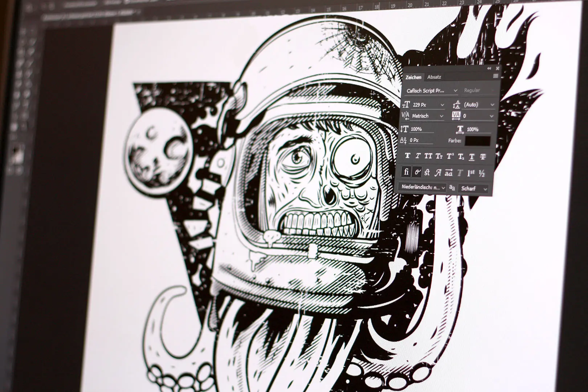588x392 pixels.
Task: Apply All Caps formatting
Action: click(428, 156)
